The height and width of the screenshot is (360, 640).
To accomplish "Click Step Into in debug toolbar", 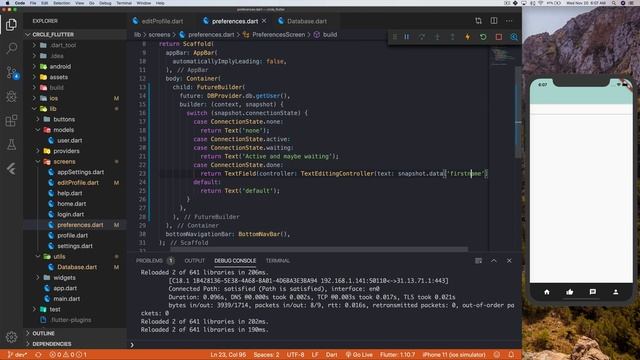I will tap(437, 37).
